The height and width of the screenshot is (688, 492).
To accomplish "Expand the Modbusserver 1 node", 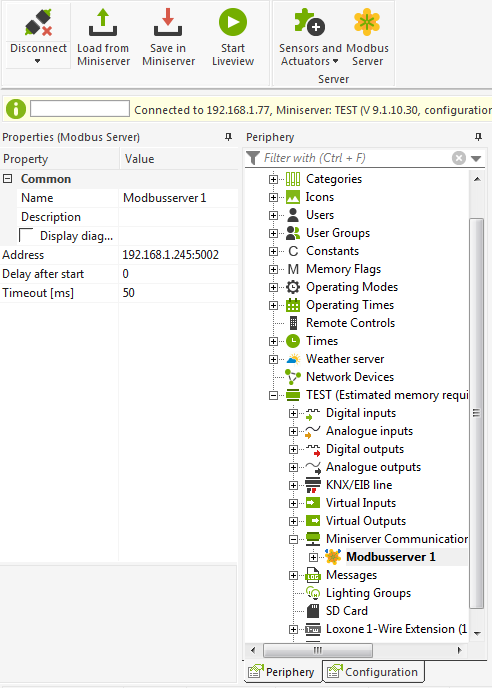I will (x=313, y=557).
